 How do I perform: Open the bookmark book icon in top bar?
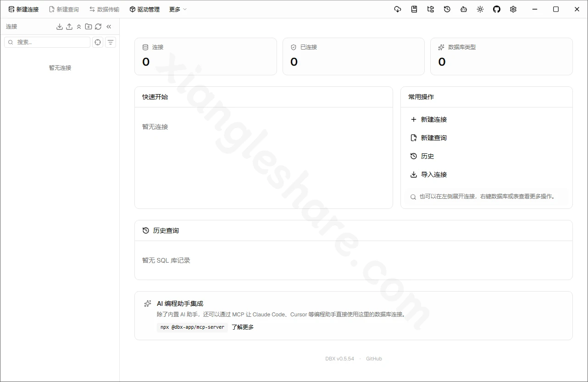click(414, 9)
